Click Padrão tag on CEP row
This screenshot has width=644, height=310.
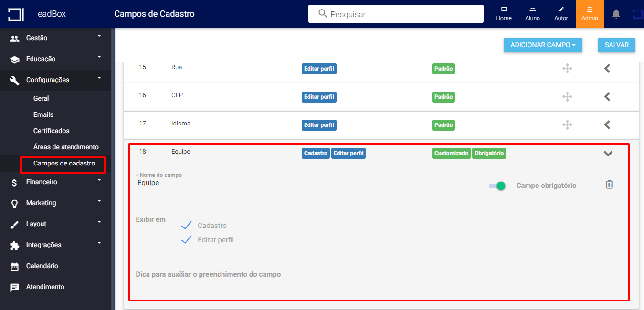443,97
